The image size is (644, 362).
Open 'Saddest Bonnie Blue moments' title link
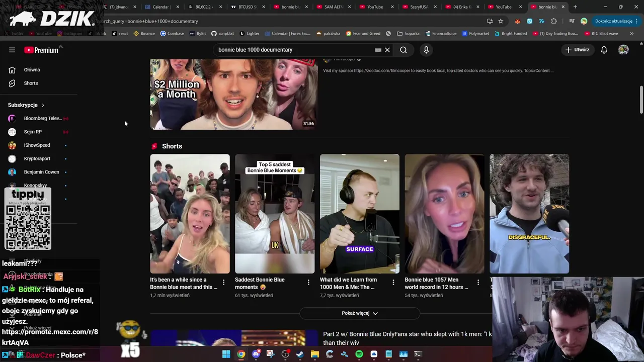click(x=260, y=284)
